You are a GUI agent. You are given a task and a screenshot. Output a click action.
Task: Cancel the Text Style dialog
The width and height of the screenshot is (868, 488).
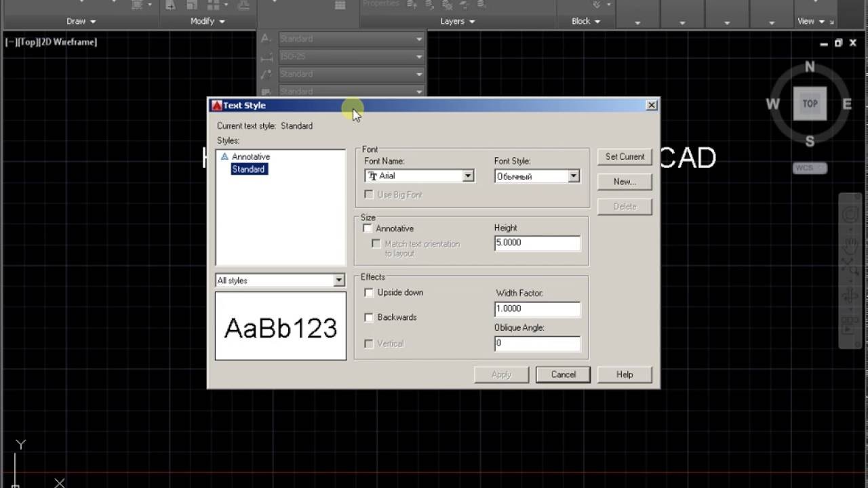pos(563,374)
